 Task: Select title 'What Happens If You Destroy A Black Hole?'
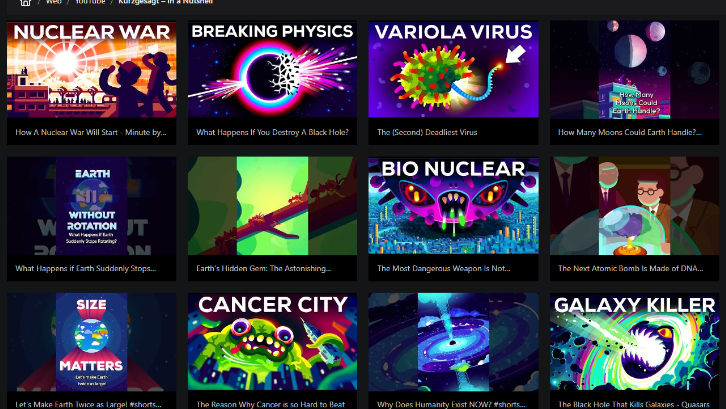click(272, 132)
